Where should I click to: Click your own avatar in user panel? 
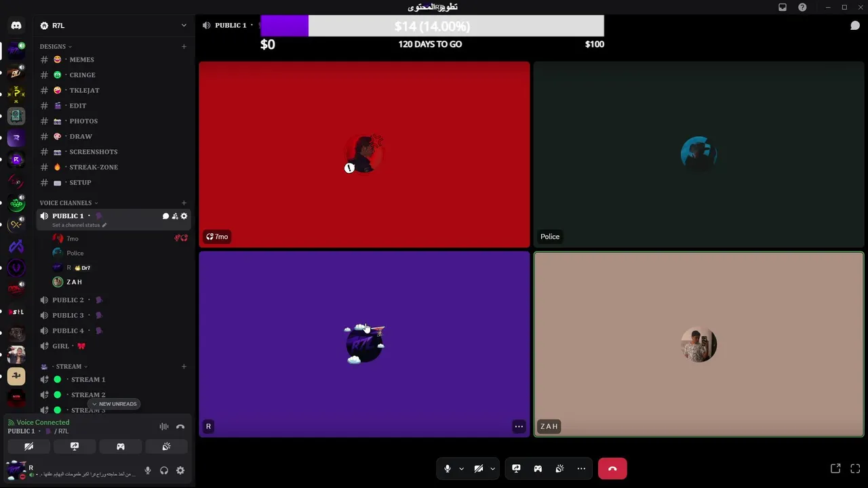16,470
